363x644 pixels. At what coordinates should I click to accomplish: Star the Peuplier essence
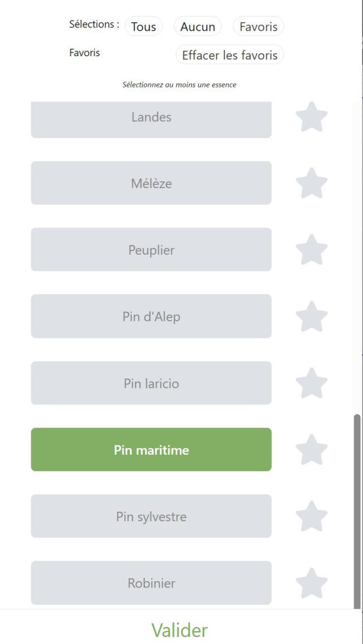tap(311, 249)
